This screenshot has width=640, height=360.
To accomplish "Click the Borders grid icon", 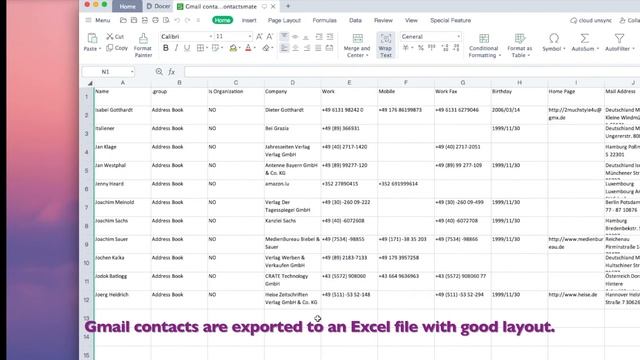I will (x=200, y=48).
